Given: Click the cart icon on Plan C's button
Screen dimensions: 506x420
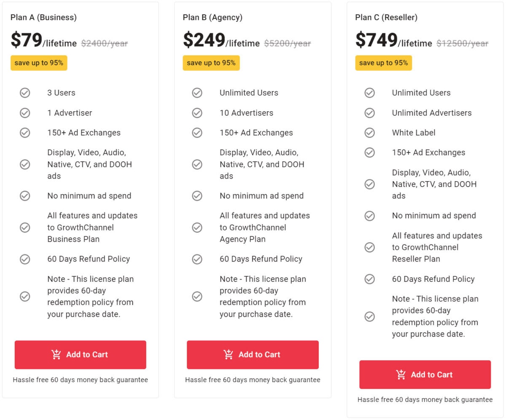Looking at the screenshot, I should pos(401,375).
